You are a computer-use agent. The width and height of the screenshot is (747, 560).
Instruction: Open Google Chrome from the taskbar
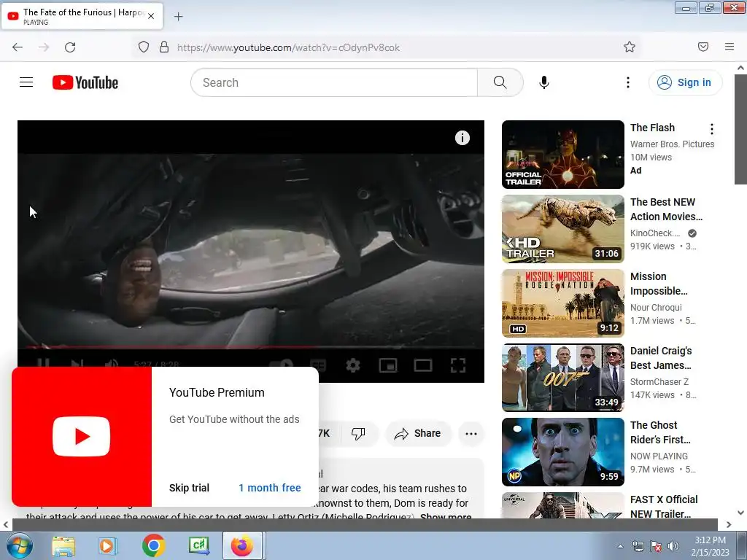(153, 545)
